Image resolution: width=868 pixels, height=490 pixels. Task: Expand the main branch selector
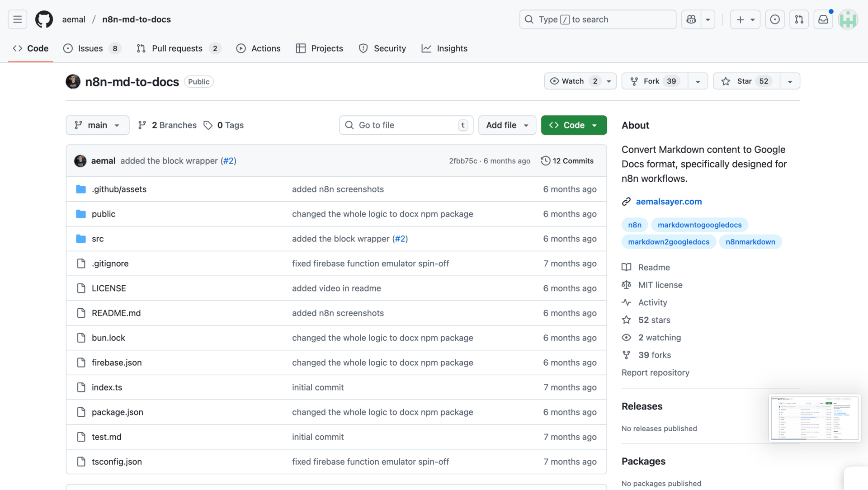(97, 125)
